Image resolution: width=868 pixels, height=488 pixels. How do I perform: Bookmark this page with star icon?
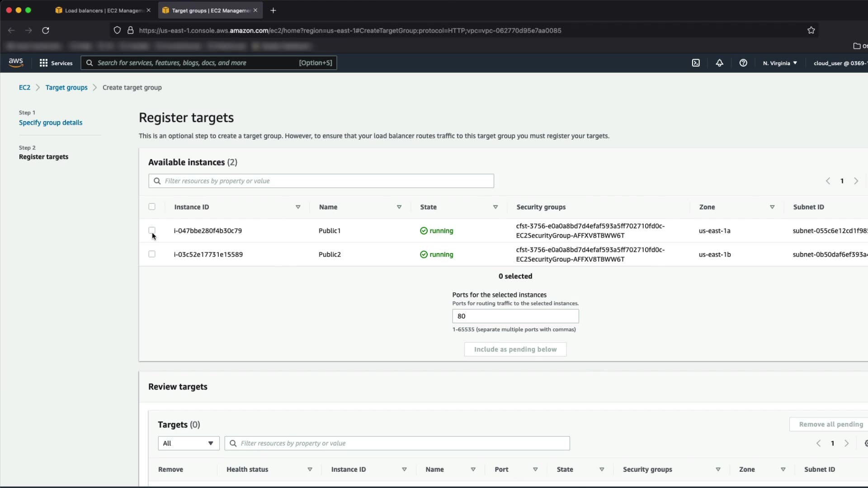click(x=811, y=30)
